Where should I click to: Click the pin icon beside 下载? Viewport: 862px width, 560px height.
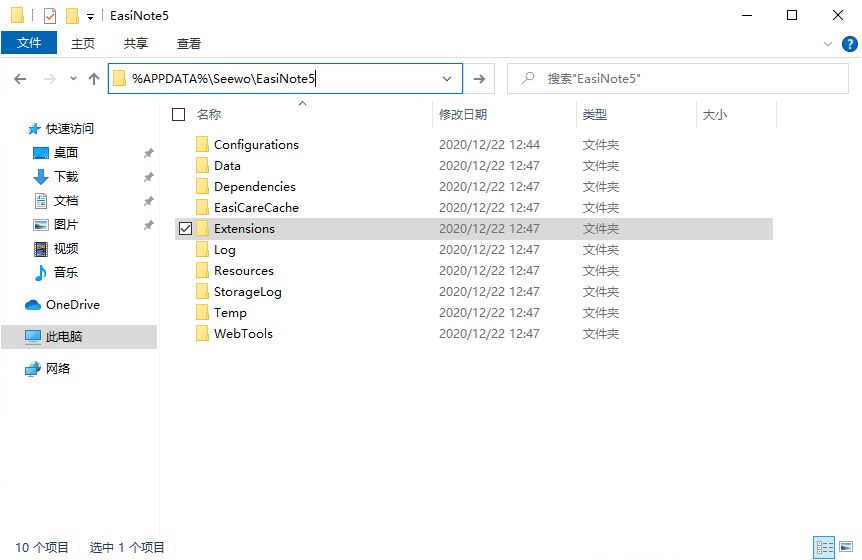tap(148, 177)
